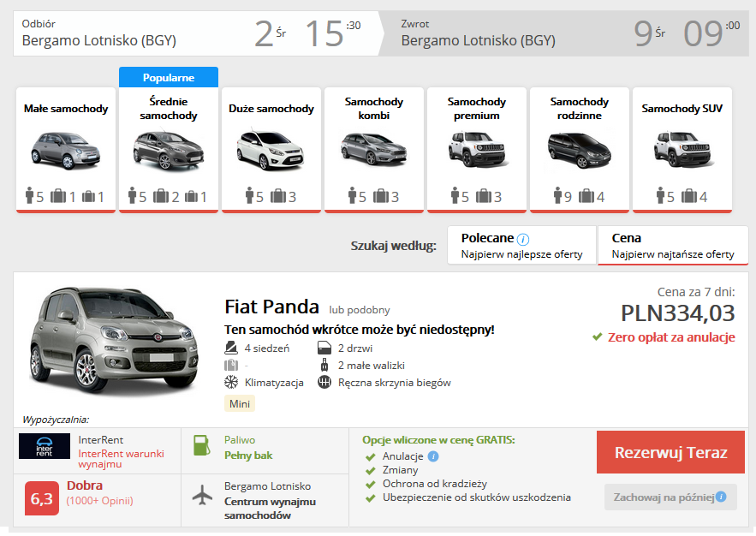This screenshot has width=756, height=536.
Task: Select the Małe samochody category card
Action: (x=66, y=150)
